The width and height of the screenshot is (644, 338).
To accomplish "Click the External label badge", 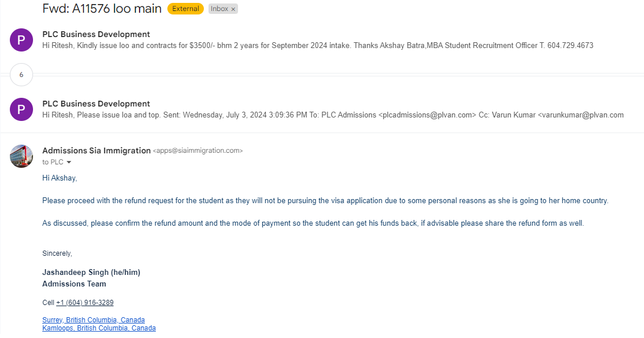I will coord(186,9).
